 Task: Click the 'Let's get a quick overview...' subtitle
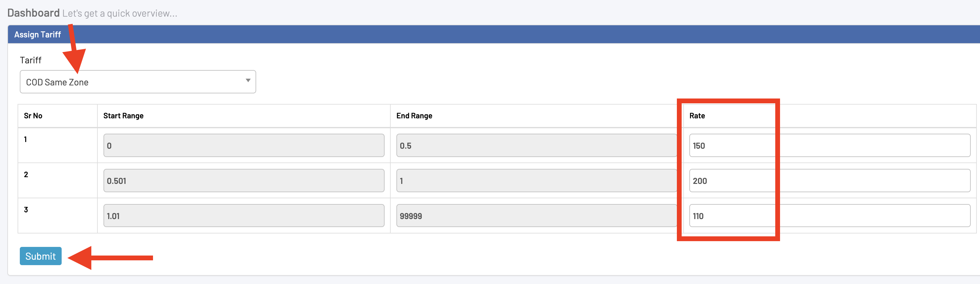point(120,14)
